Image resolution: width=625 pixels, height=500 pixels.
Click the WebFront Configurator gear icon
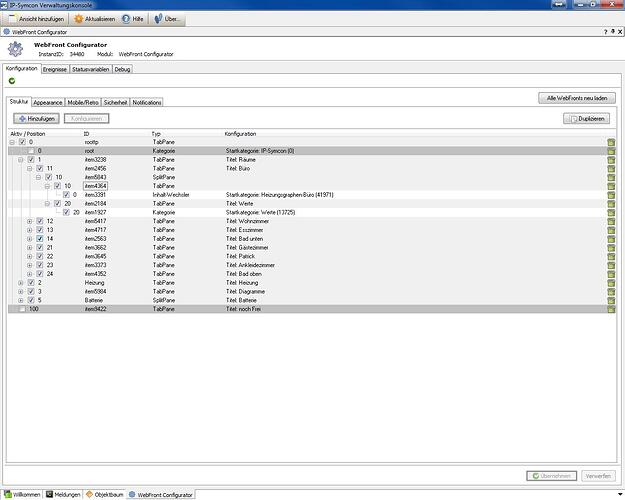tap(16, 49)
